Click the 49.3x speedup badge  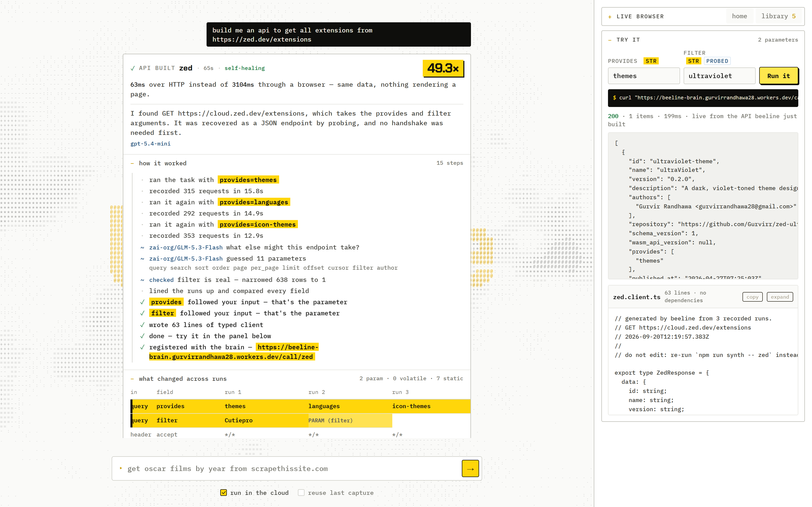click(443, 68)
